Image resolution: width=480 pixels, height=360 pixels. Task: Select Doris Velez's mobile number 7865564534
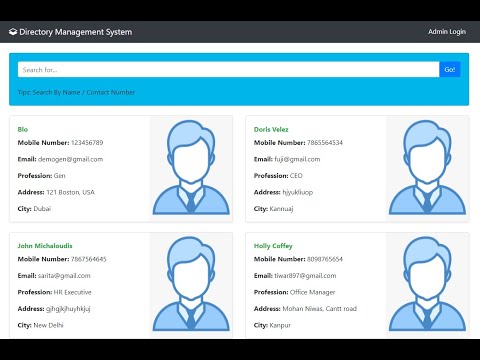[x=325, y=143]
